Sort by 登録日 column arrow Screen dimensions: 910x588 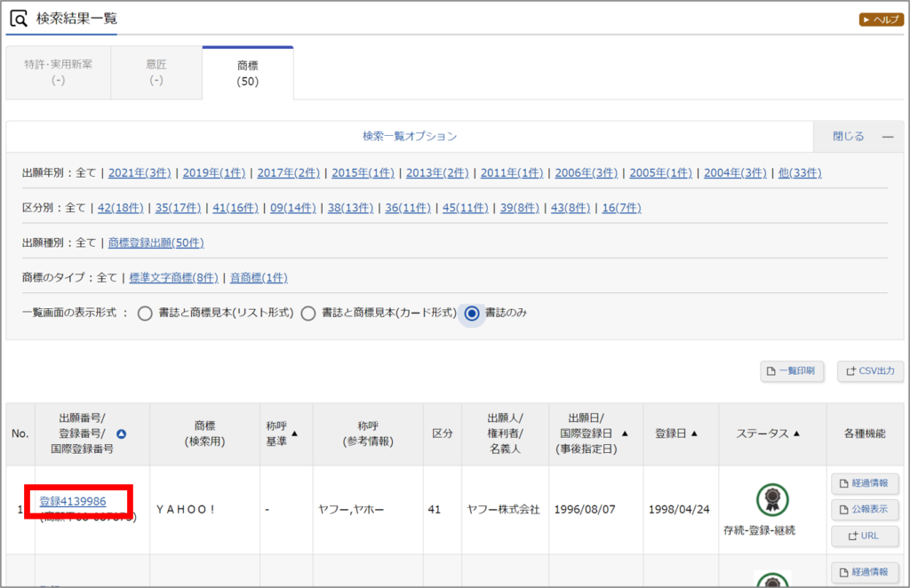tap(695, 433)
